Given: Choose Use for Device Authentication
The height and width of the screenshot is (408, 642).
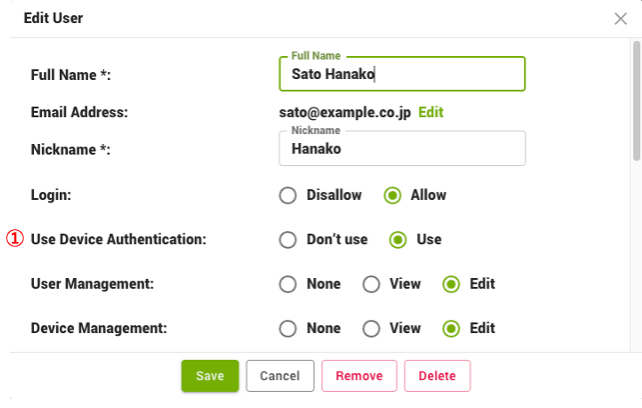Looking at the screenshot, I should coord(398,240).
